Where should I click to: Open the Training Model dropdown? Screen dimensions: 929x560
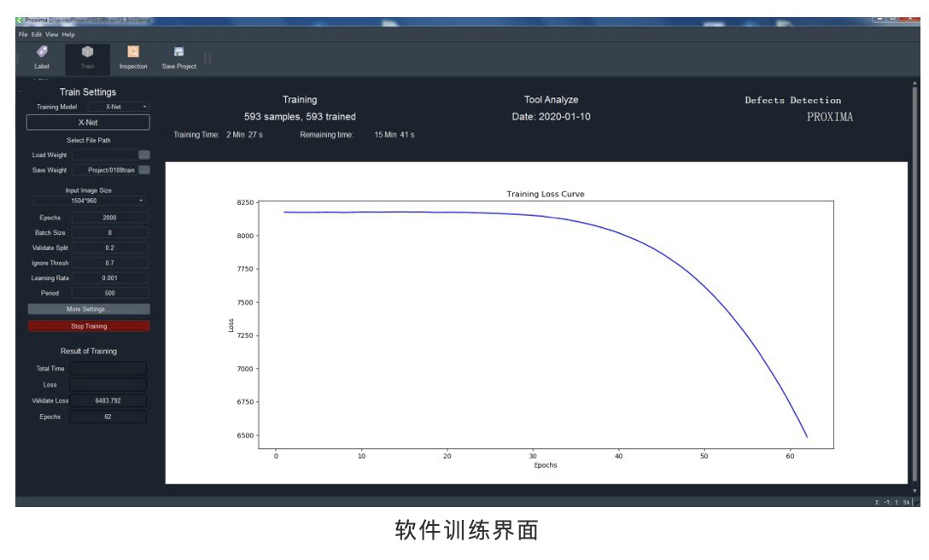point(120,106)
